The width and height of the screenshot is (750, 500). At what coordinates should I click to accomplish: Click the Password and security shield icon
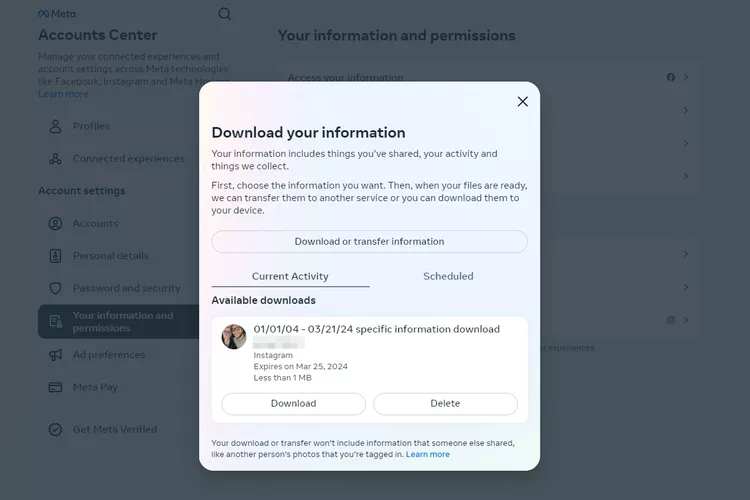55,288
